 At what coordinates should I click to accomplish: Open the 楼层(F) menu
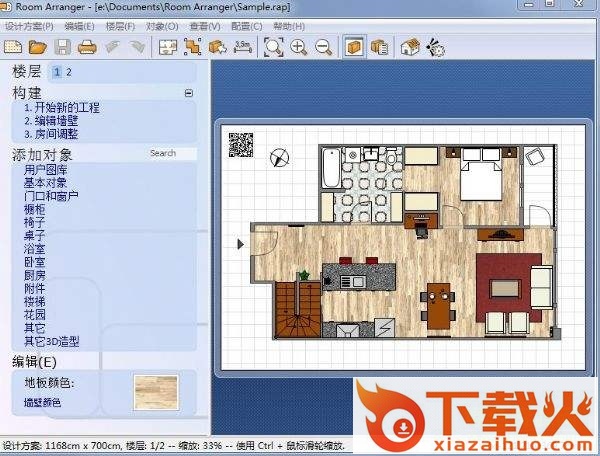tap(121, 25)
